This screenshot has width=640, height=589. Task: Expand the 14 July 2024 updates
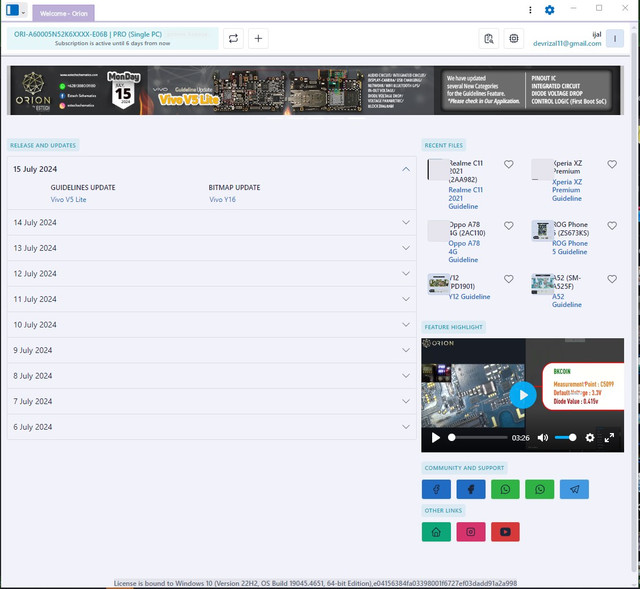[212, 222]
